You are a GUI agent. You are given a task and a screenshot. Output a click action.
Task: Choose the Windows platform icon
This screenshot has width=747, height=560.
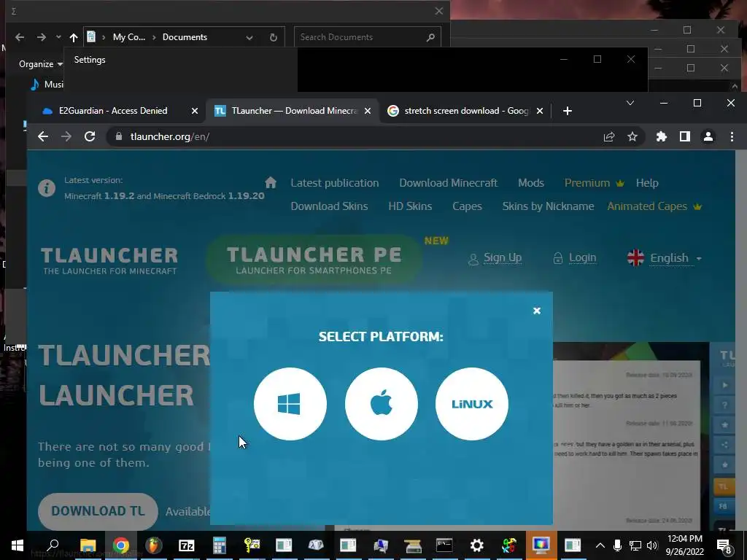pyautogui.click(x=290, y=404)
